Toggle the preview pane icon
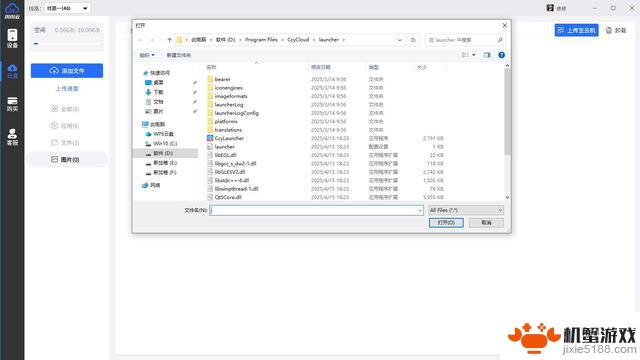Image resolution: width=640 pixels, height=360 pixels. (x=487, y=55)
